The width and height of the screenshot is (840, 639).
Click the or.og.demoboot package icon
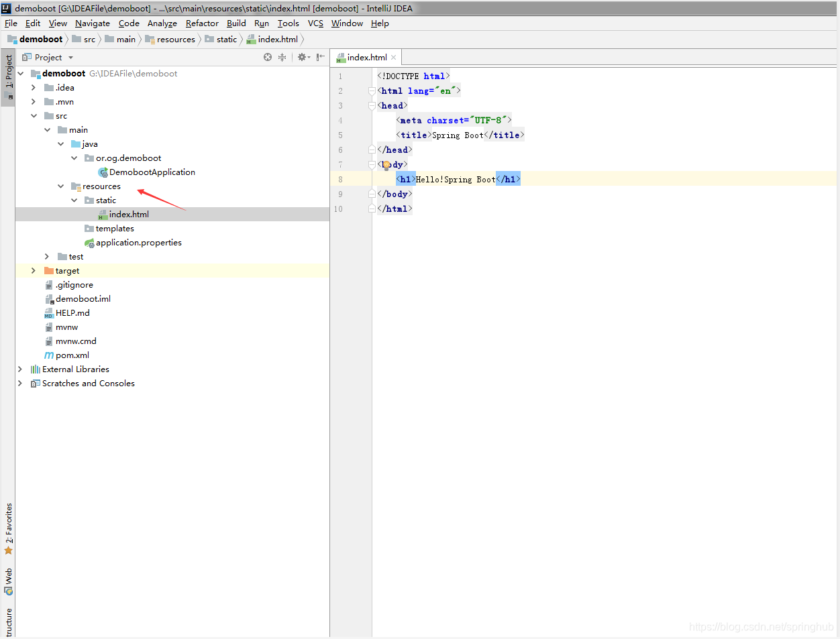coord(89,158)
